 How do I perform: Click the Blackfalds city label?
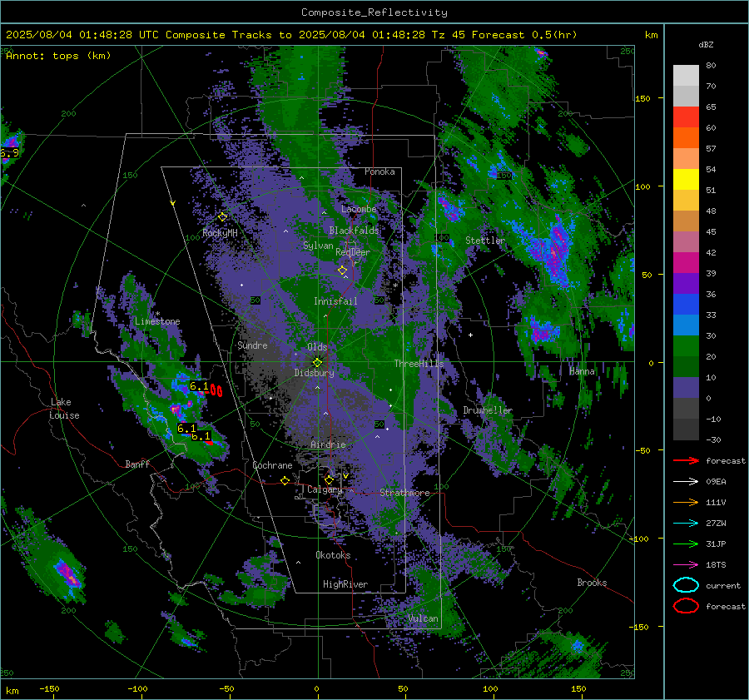[354, 231]
